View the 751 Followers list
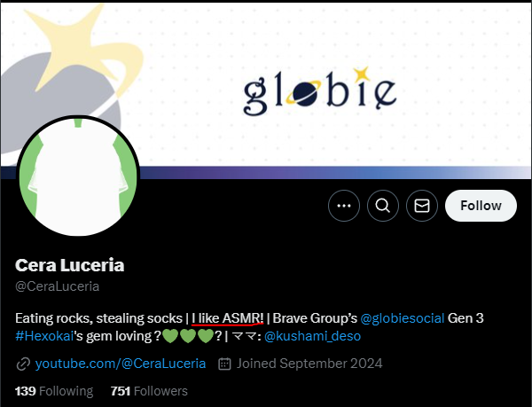 [149, 391]
